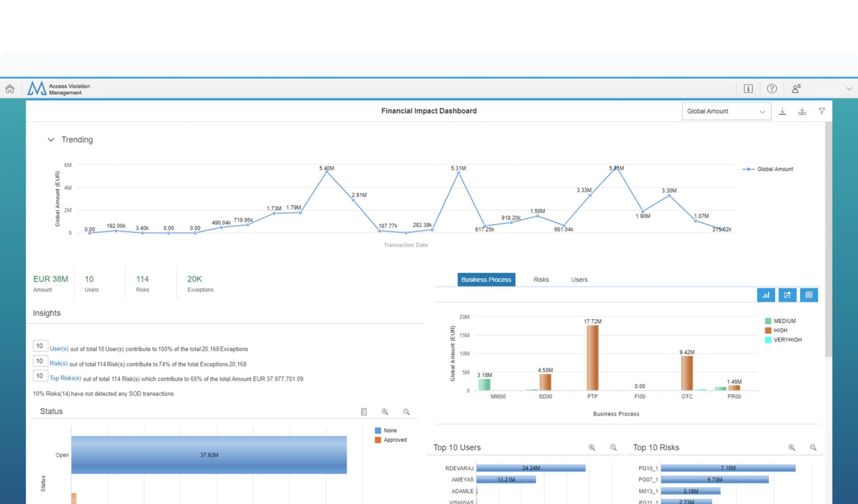The image size is (858, 504).
Task: Open the help question mark icon
Action: pyautogui.click(x=772, y=89)
